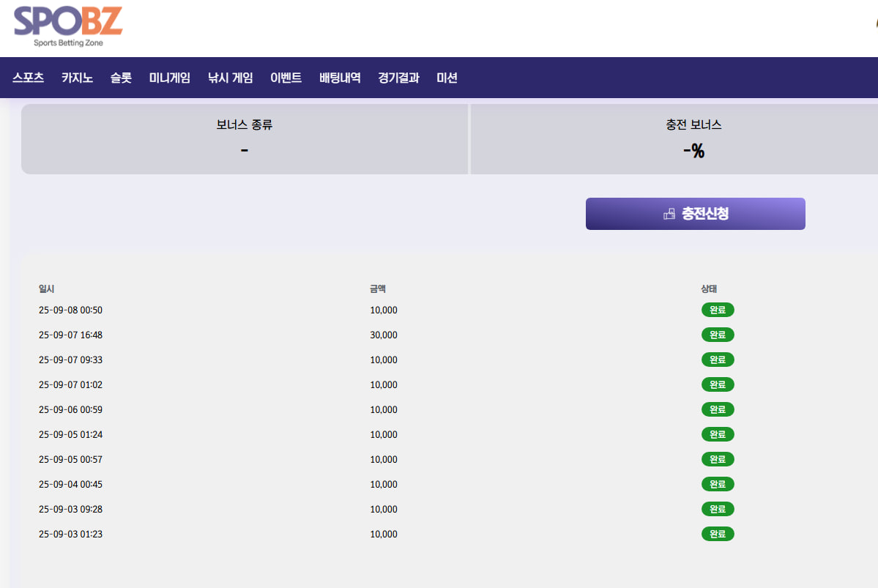The width and height of the screenshot is (878, 588).
Task: Select the 미션 menu item
Action: click(x=447, y=78)
